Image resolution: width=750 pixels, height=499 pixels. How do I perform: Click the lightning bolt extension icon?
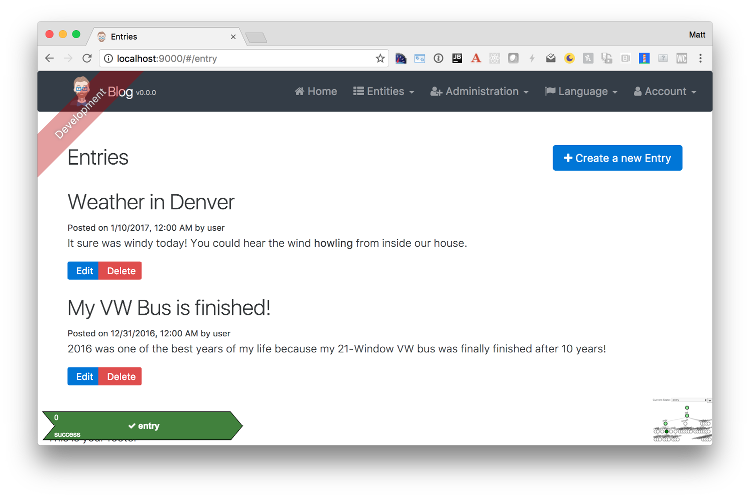(x=532, y=58)
